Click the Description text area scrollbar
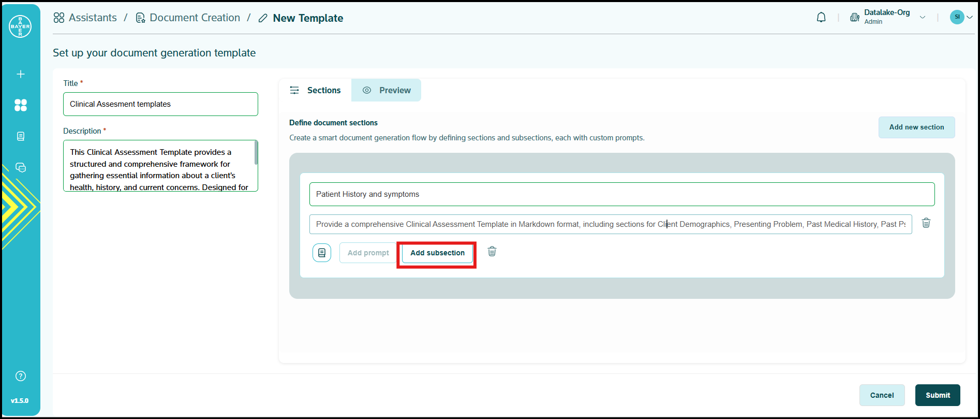 256,153
